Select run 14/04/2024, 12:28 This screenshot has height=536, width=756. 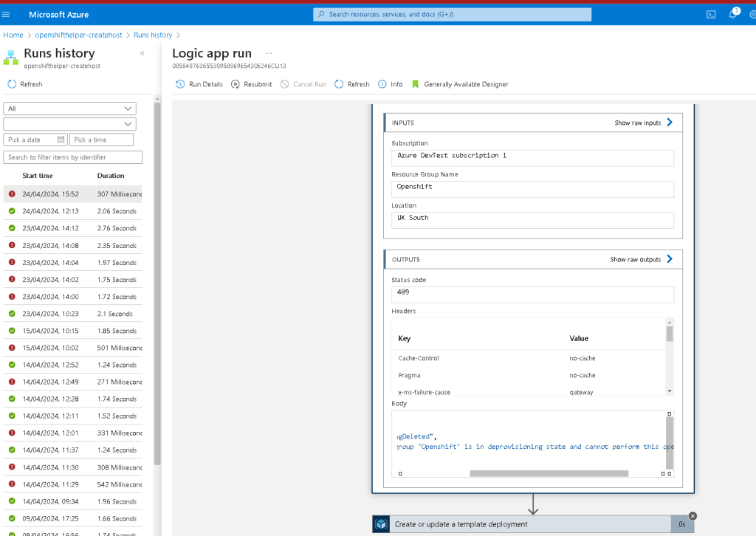(x=73, y=399)
